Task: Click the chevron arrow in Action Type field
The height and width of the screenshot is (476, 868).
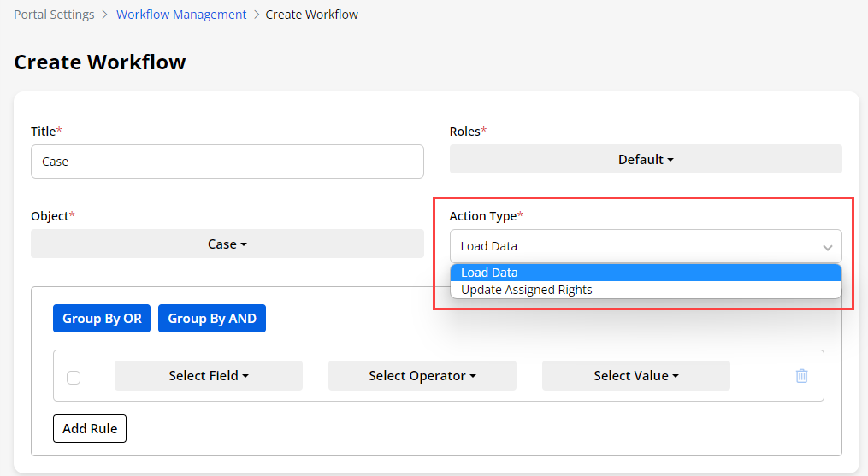Action: (827, 247)
